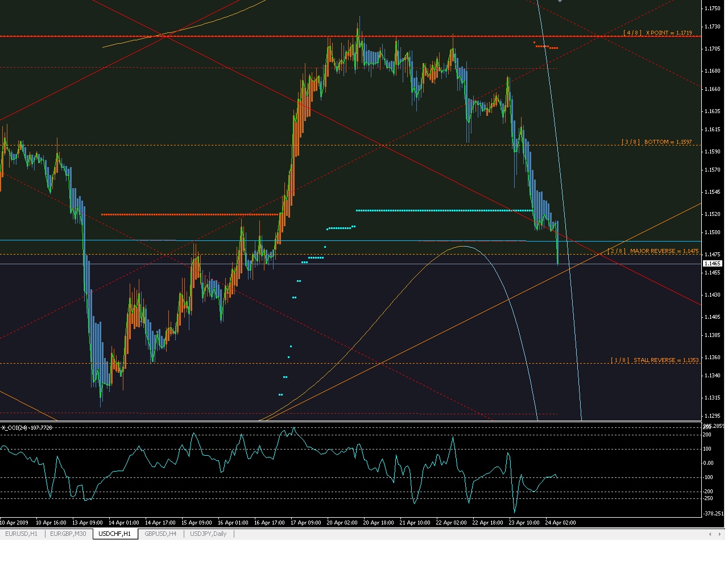Screen dimensions: 728x570
Task: Click the chart tabs scroll-left arrow
Action: pos(710,534)
